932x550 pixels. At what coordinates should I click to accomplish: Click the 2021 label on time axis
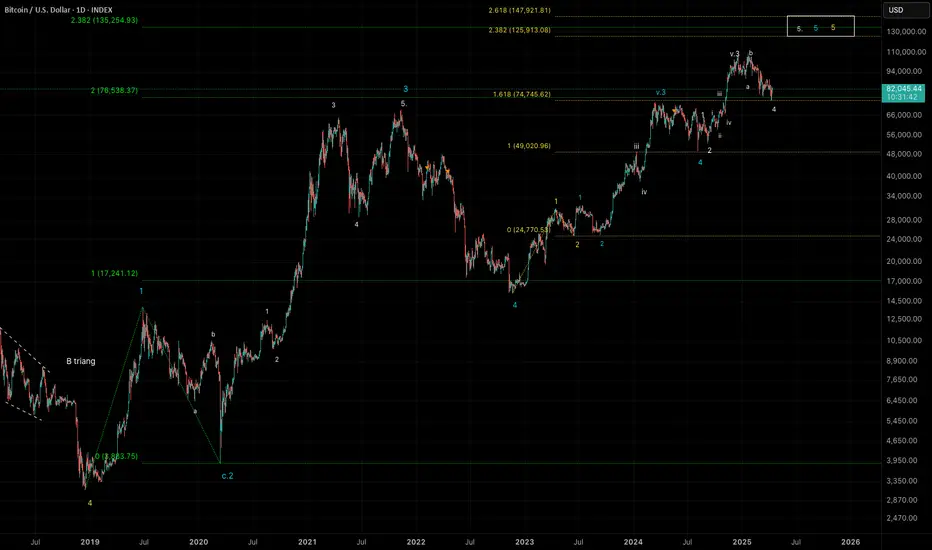(x=307, y=542)
